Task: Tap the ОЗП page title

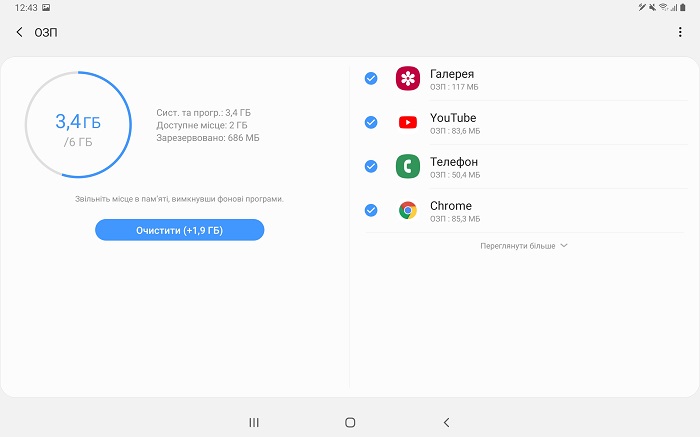Action: click(x=46, y=33)
